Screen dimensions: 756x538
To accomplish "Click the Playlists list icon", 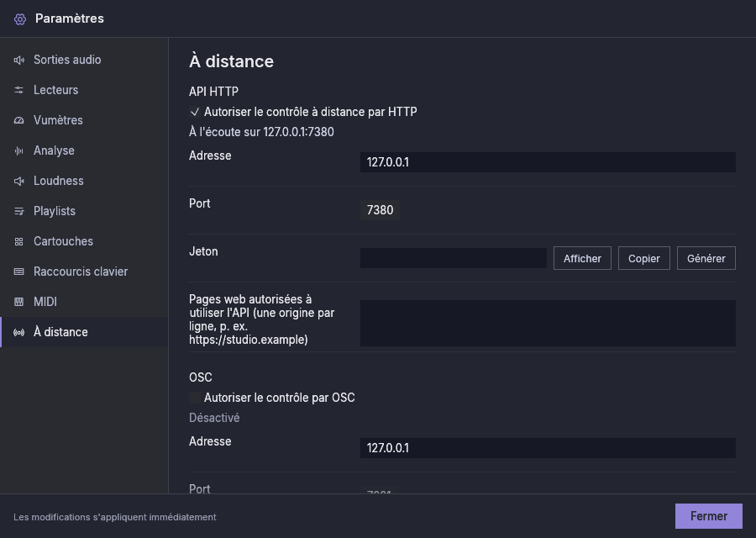I will pos(18,211).
